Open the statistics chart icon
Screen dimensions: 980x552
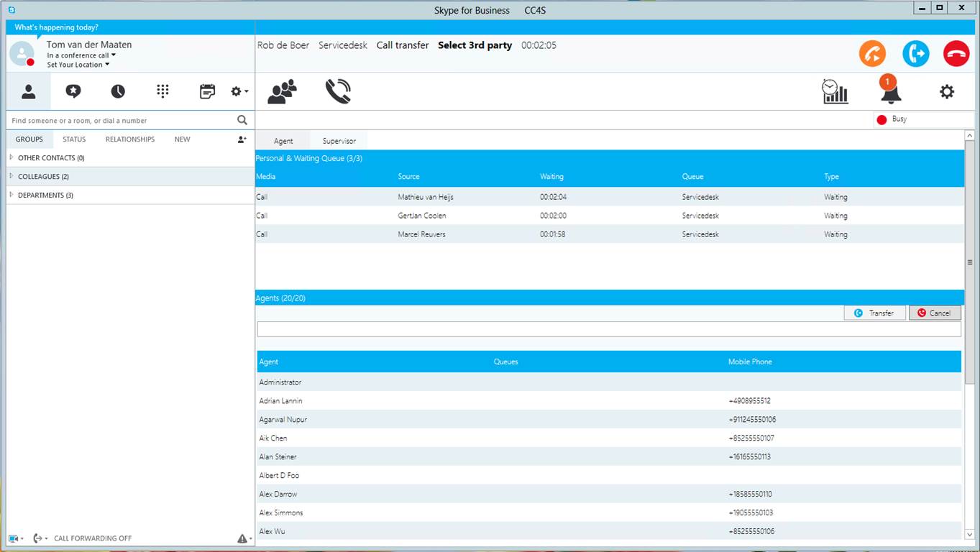(x=835, y=91)
